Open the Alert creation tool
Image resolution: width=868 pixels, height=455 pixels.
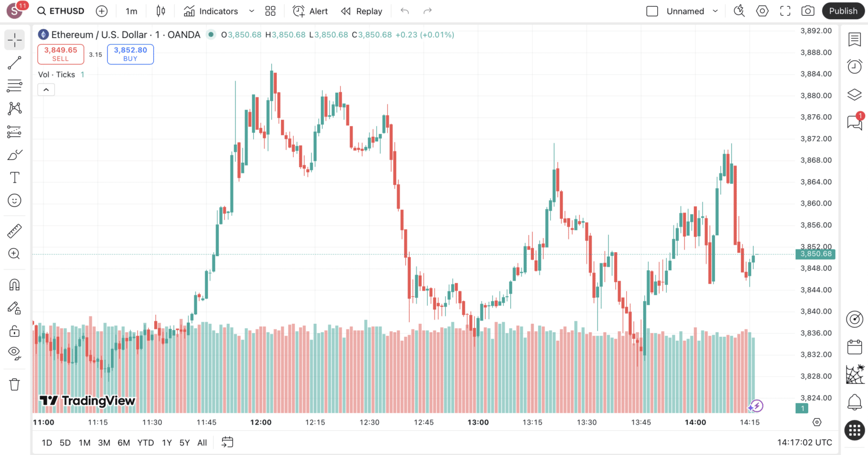click(x=310, y=11)
